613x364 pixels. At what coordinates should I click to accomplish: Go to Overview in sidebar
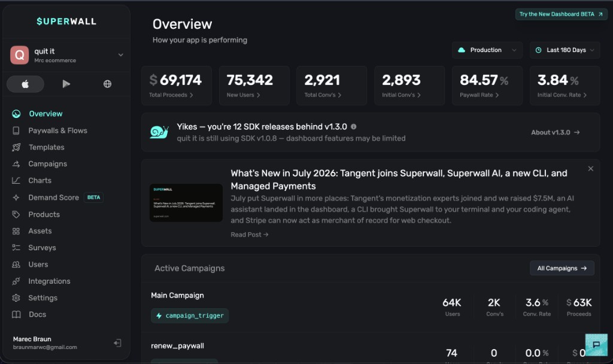click(45, 114)
